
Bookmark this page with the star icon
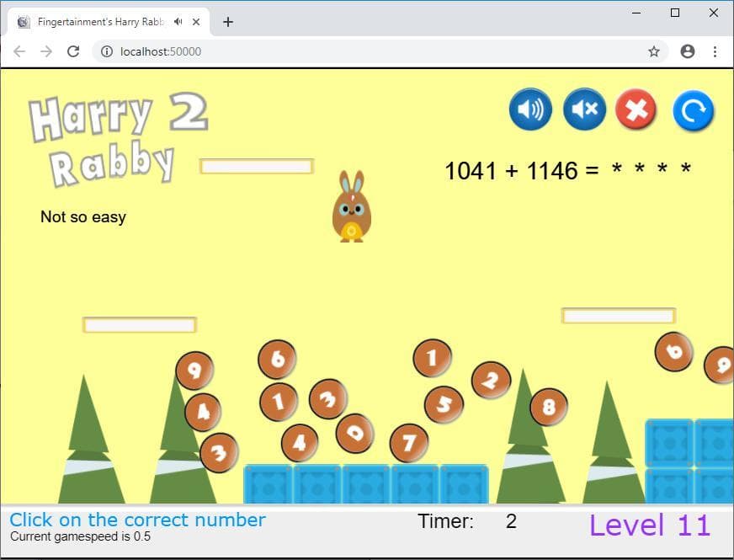pyautogui.click(x=654, y=51)
